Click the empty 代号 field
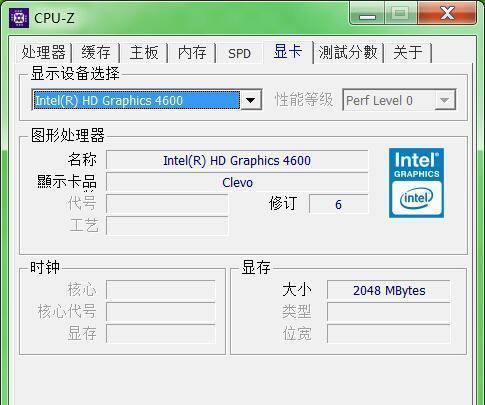Image resolution: width=485 pixels, height=405 pixels. pos(167,204)
